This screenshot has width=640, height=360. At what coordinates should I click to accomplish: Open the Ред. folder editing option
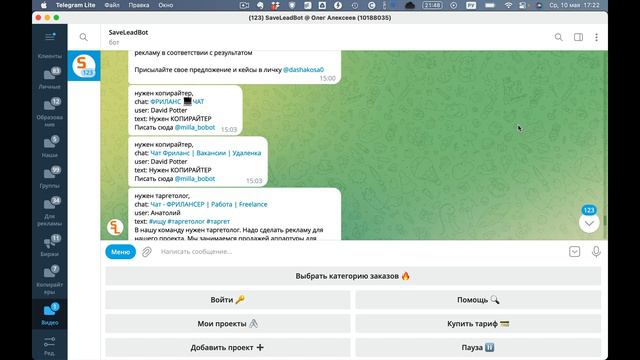click(x=50, y=346)
